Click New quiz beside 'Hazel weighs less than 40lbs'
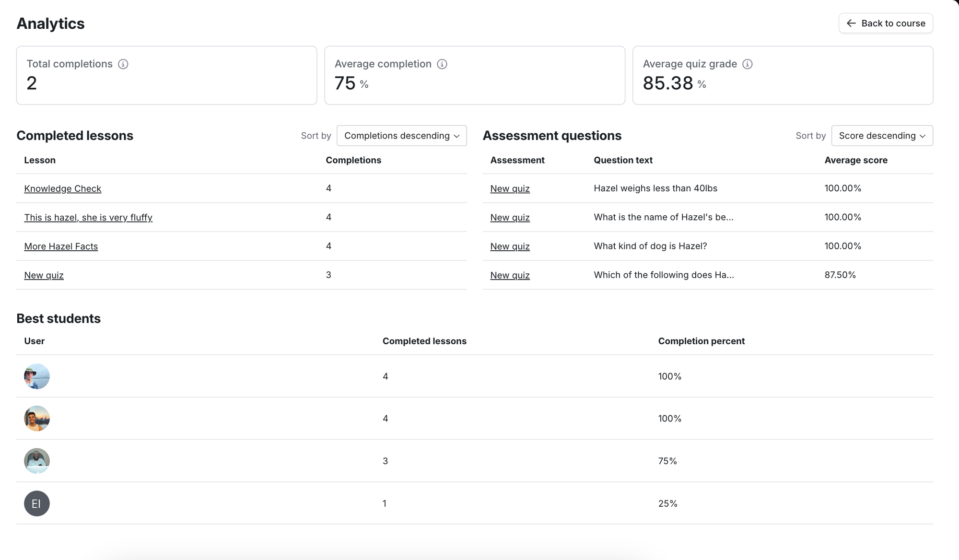 pos(510,188)
